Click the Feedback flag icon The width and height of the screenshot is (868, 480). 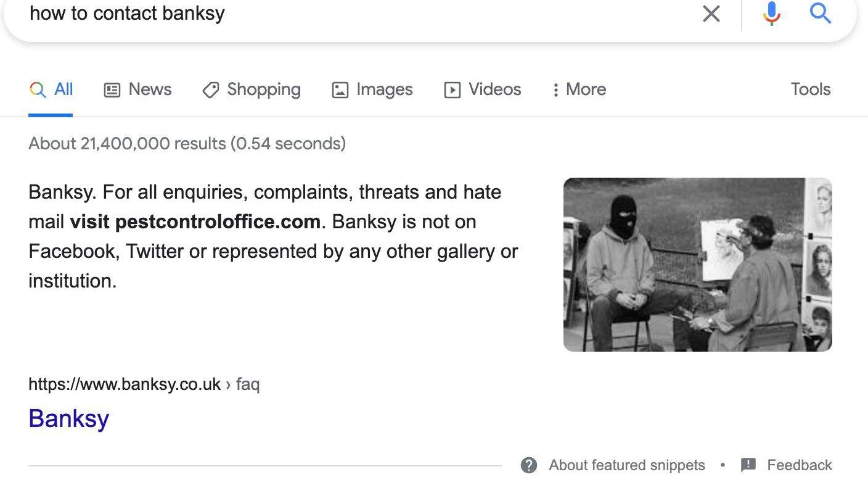point(748,465)
